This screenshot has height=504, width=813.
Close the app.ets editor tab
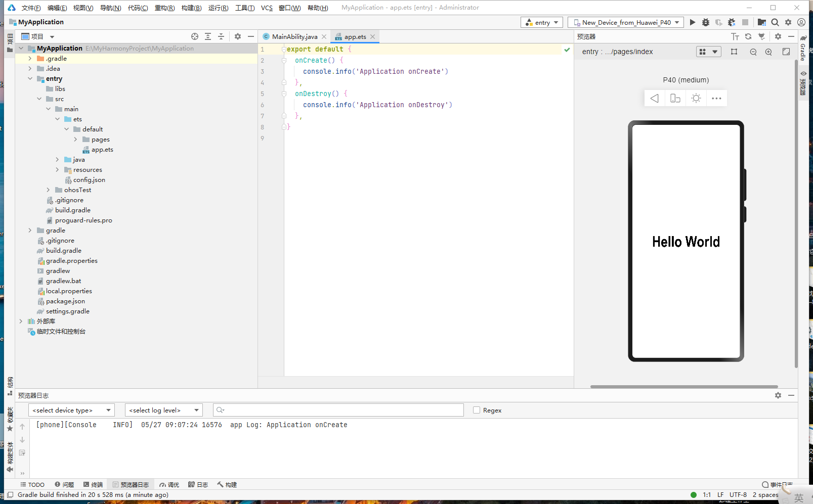pyautogui.click(x=373, y=36)
